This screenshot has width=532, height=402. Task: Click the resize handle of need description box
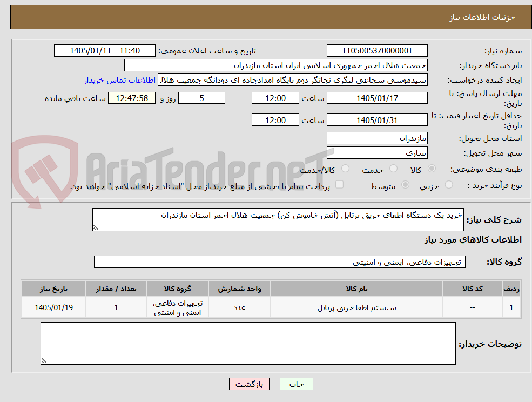(96, 227)
